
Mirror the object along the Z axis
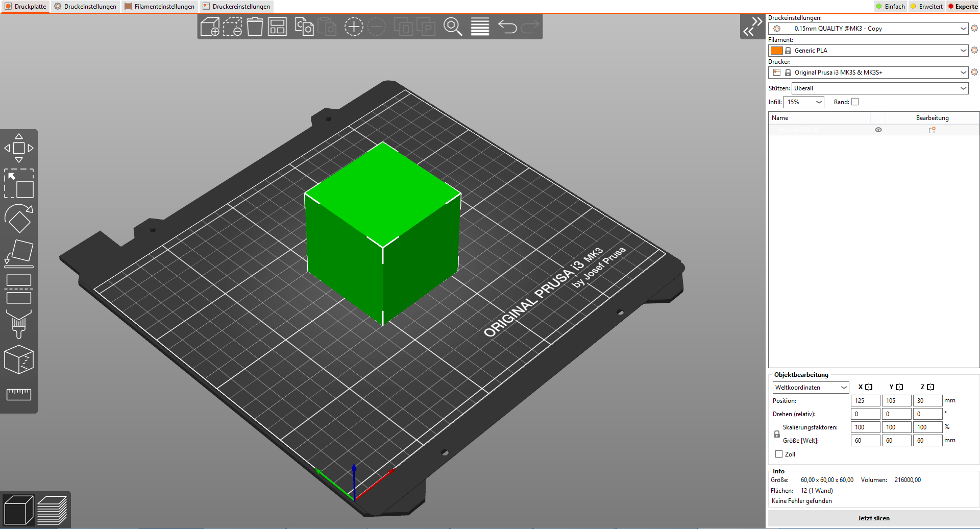pos(930,387)
